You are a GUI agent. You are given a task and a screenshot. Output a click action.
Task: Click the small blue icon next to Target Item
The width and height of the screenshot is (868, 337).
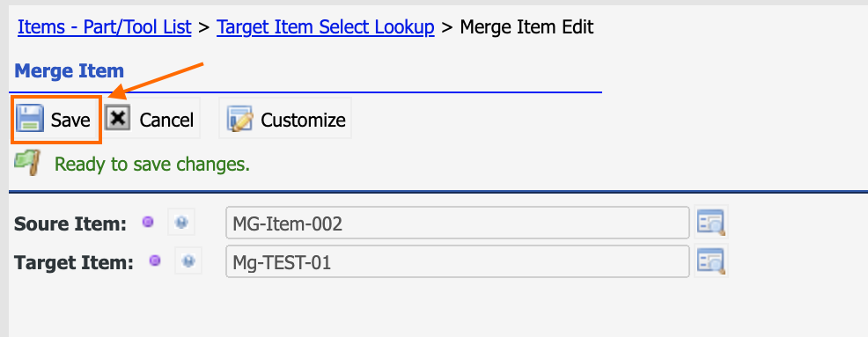click(x=188, y=260)
